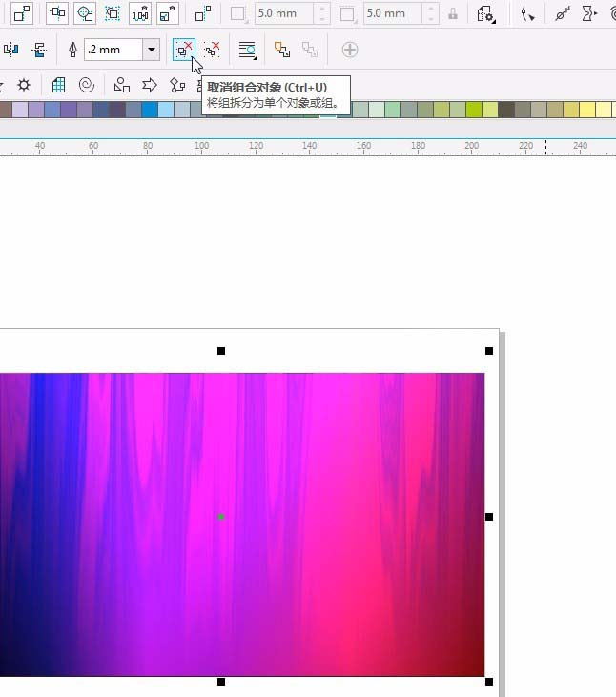Expand the .2 mm outline width dropdown
Image resolution: width=616 pixels, height=697 pixels.
(x=151, y=50)
